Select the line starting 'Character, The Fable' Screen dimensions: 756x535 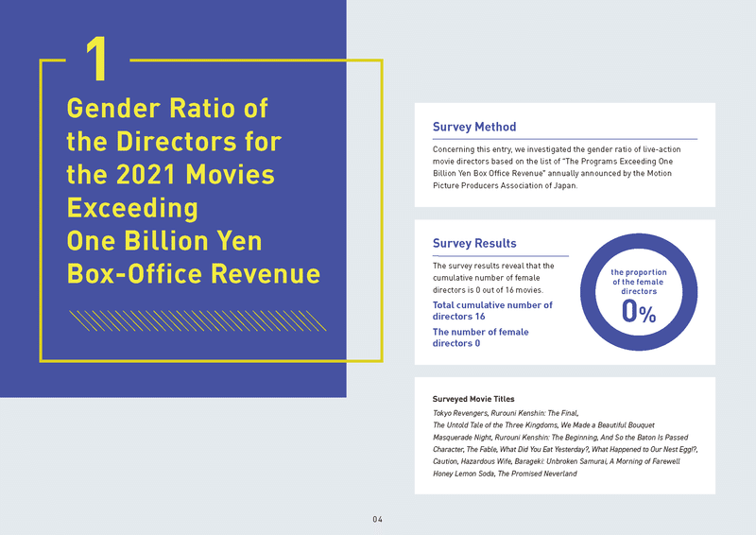565,449
